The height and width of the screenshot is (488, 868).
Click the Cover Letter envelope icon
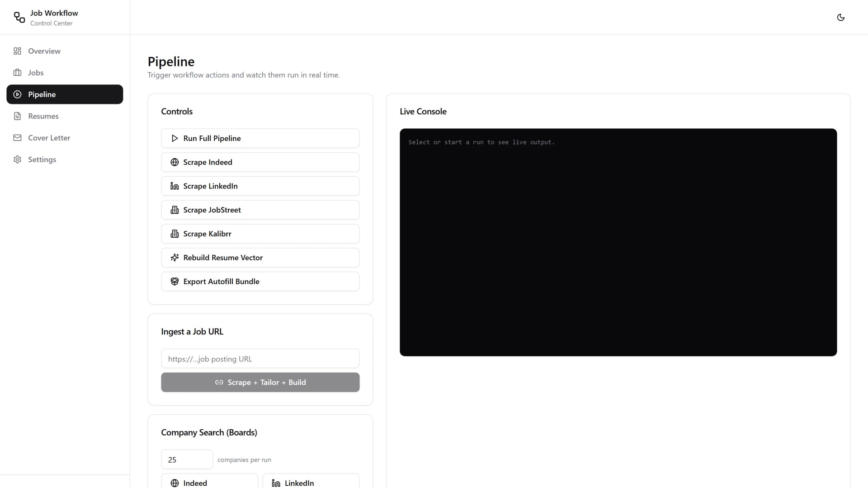point(17,138)
